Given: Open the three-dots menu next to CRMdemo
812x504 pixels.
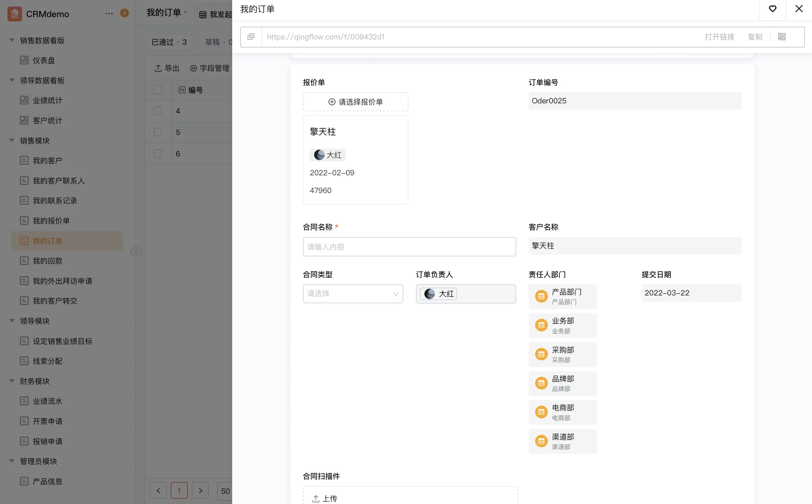Looking at the screenshot, I should pyautogui.click(x=109, y=14).
